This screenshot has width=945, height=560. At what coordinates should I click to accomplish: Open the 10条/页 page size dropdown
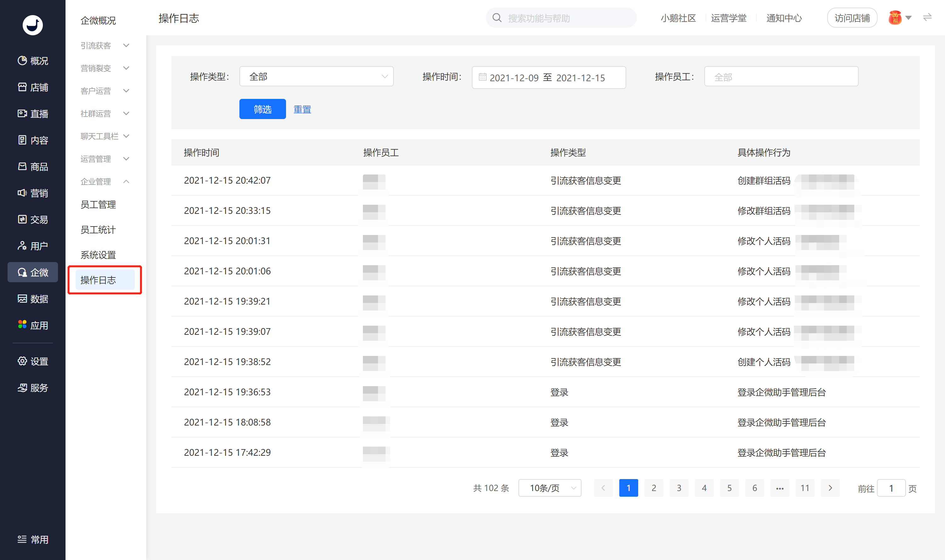coord(549,488)
